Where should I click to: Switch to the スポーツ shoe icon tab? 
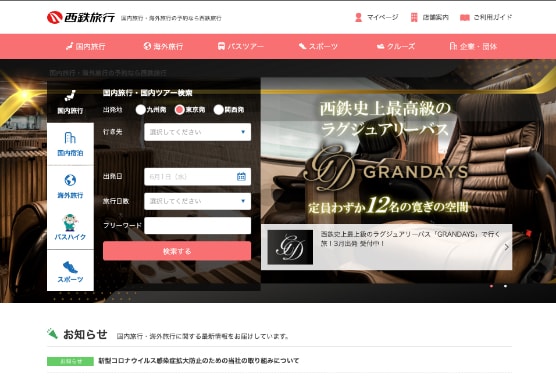(x=70, y=270)
